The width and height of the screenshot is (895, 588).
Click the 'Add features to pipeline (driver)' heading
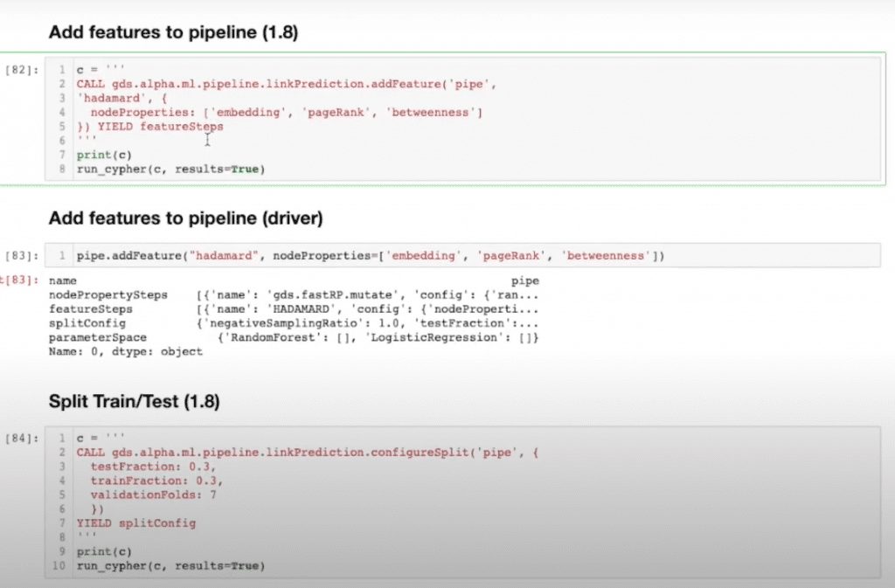[x=185, y=218]
